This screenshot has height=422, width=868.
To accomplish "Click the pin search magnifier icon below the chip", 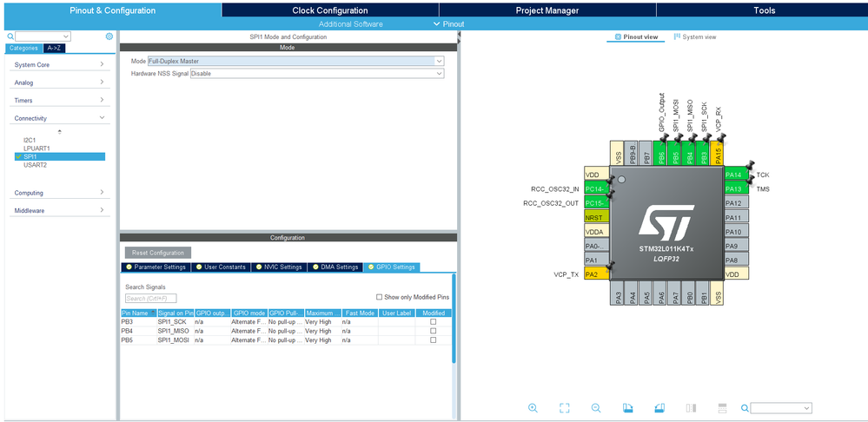I will 745,408.
